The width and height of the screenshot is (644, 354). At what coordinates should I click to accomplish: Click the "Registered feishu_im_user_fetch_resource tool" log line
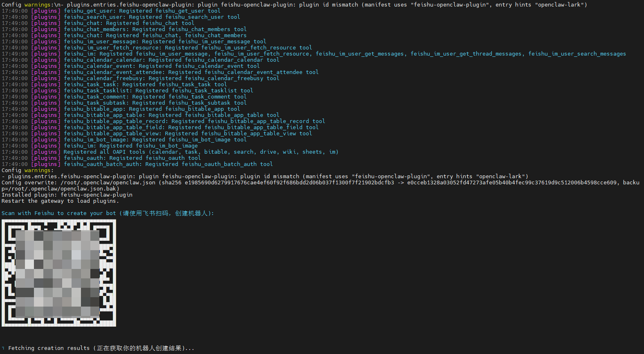coord(157,48)
